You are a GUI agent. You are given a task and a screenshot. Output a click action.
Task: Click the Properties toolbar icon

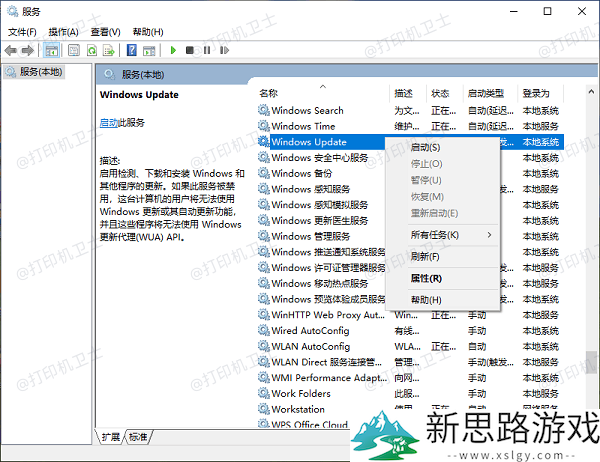click(74, 50)
